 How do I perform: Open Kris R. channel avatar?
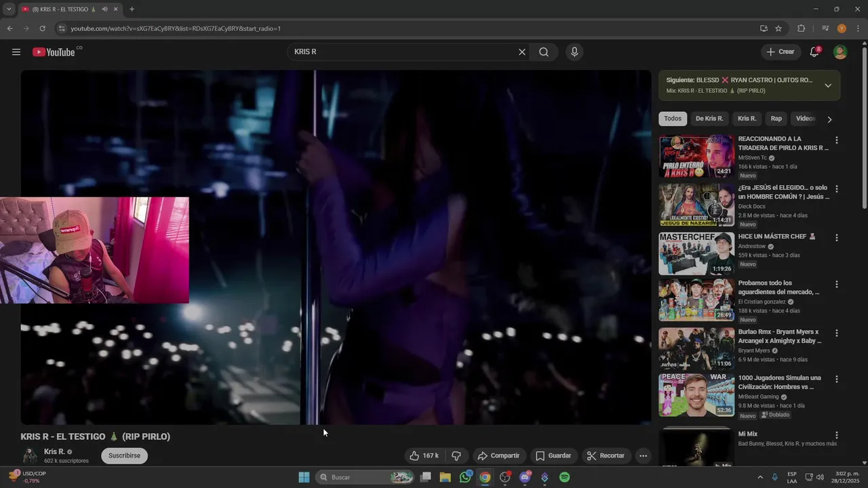click(x=30, y=456)
